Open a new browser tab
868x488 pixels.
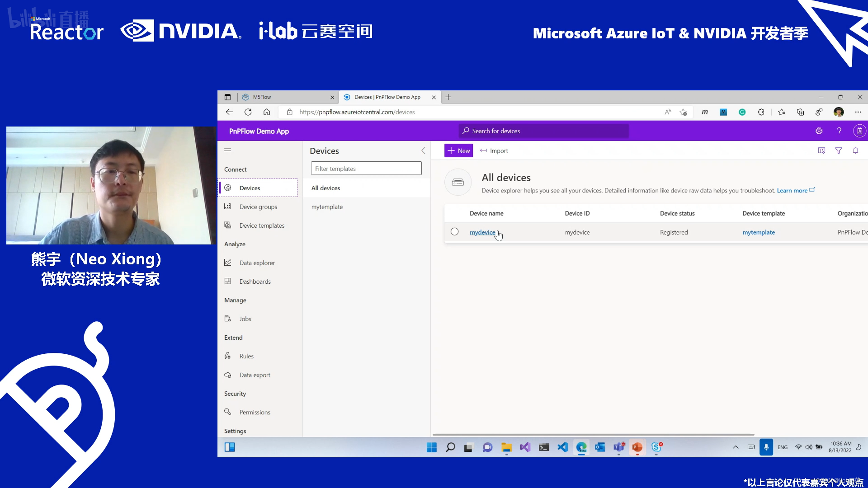(448, 97)
